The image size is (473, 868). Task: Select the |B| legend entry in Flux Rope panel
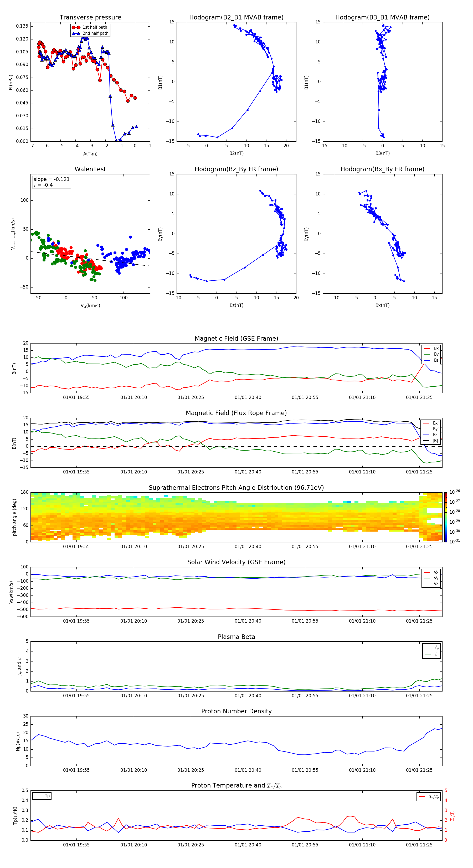[x=431, y=441]
